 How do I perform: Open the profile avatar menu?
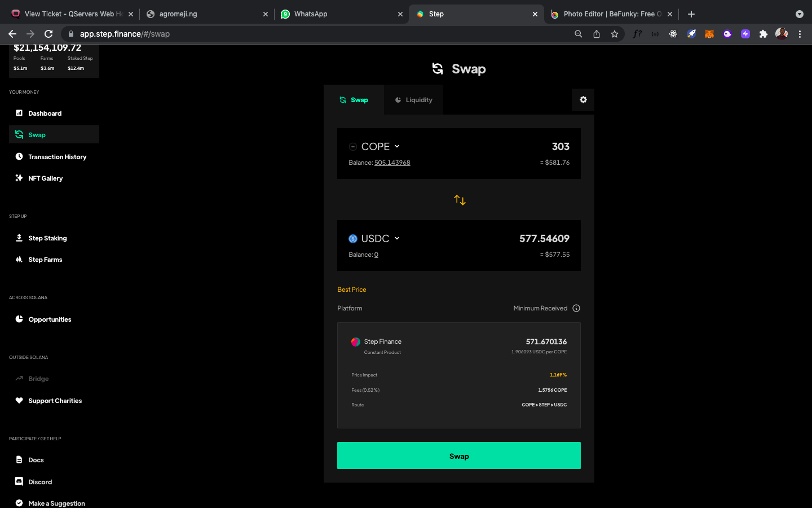[782, 34]
